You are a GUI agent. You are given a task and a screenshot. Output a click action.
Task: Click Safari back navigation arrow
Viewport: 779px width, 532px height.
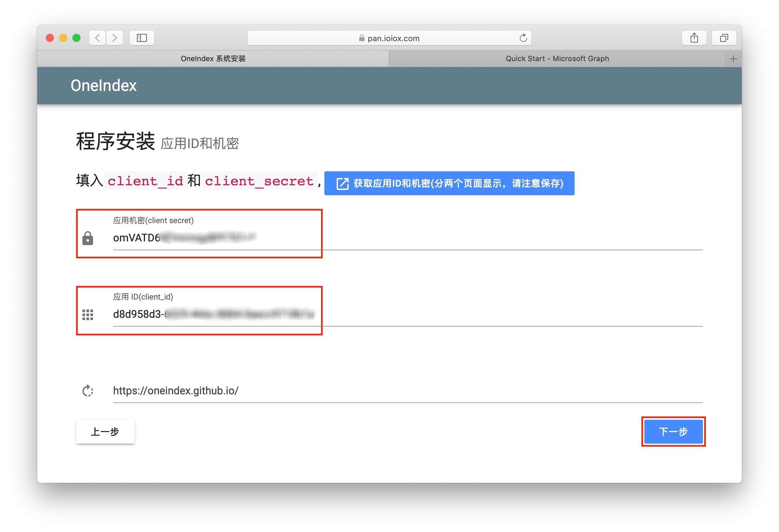click(98, 38)
